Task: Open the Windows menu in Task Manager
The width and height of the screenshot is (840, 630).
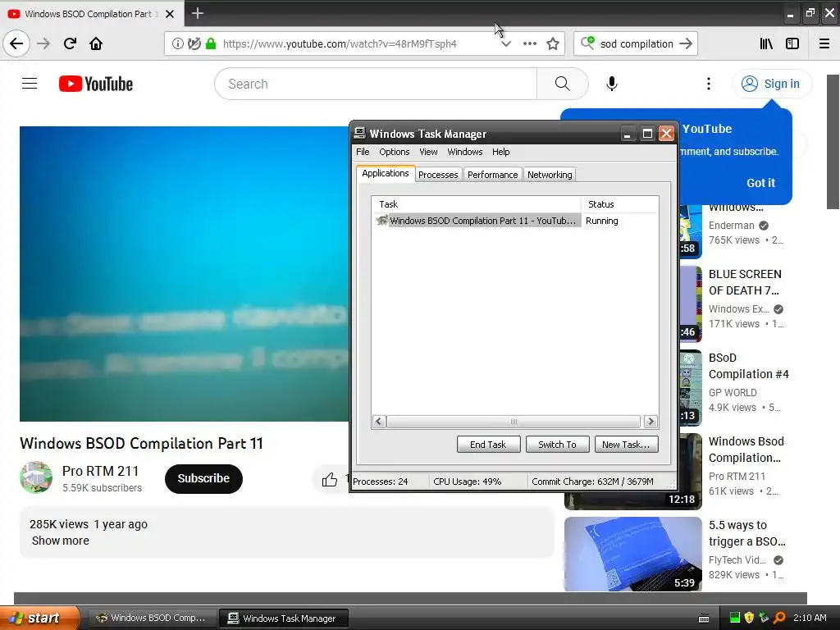Action: click(465, 152)
